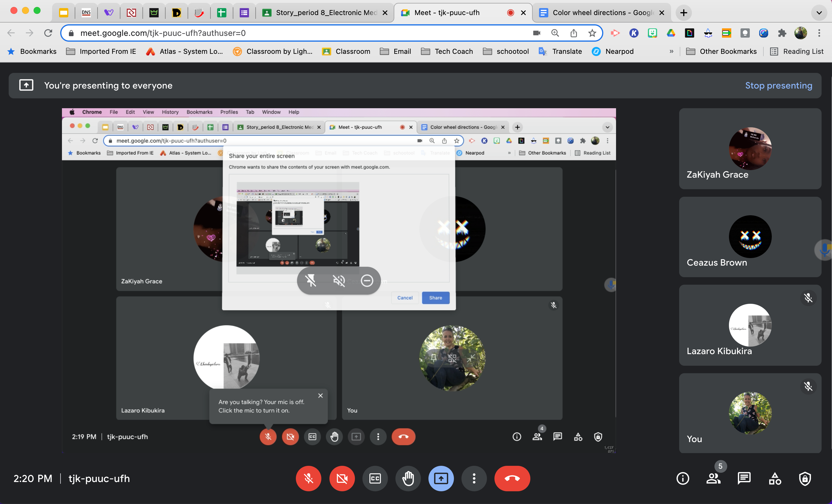Click Stop presenting link in top bar
The image size is (832, 504).
pos(779,85)
